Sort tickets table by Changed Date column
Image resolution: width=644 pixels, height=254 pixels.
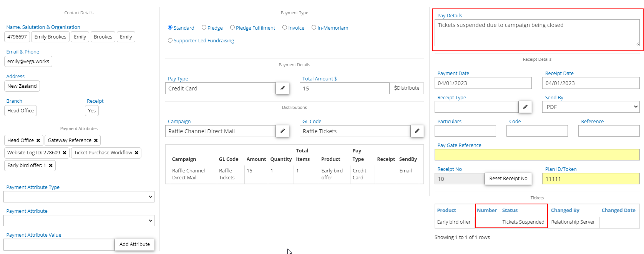pos(618,211)
